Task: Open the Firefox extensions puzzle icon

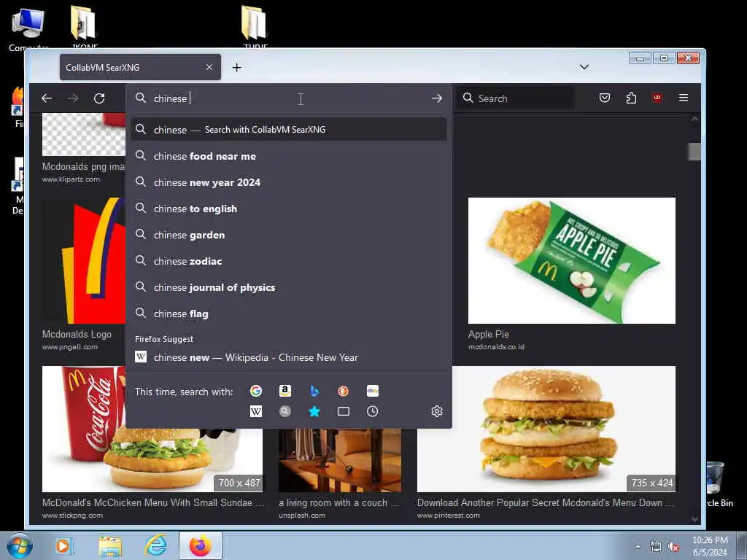Action: pos(631,98)
